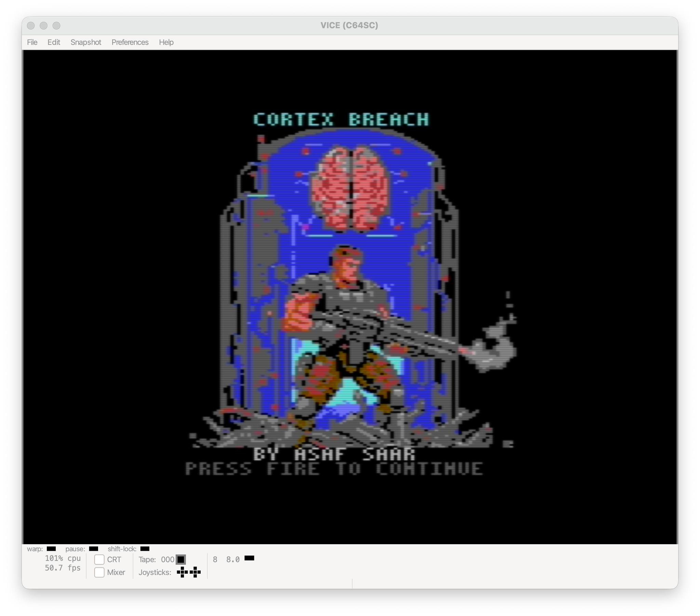Click the drive 8 activity LED
Viewport: 700px width, 616px height.
[249, 558]
